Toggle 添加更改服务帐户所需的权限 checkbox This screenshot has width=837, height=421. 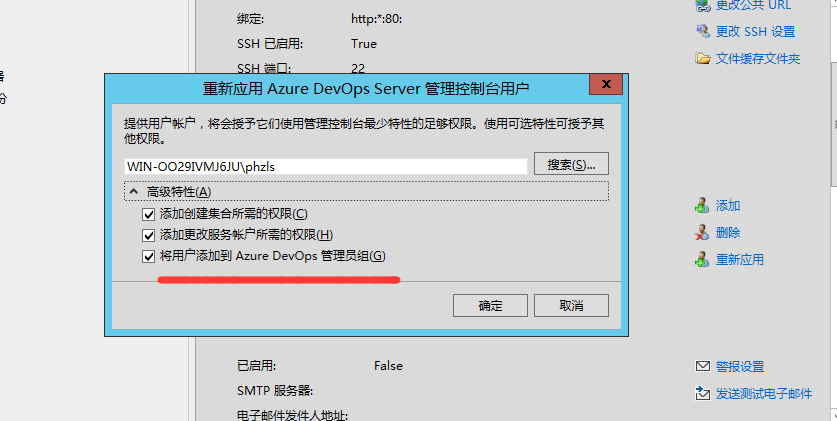tap(149, 235)
